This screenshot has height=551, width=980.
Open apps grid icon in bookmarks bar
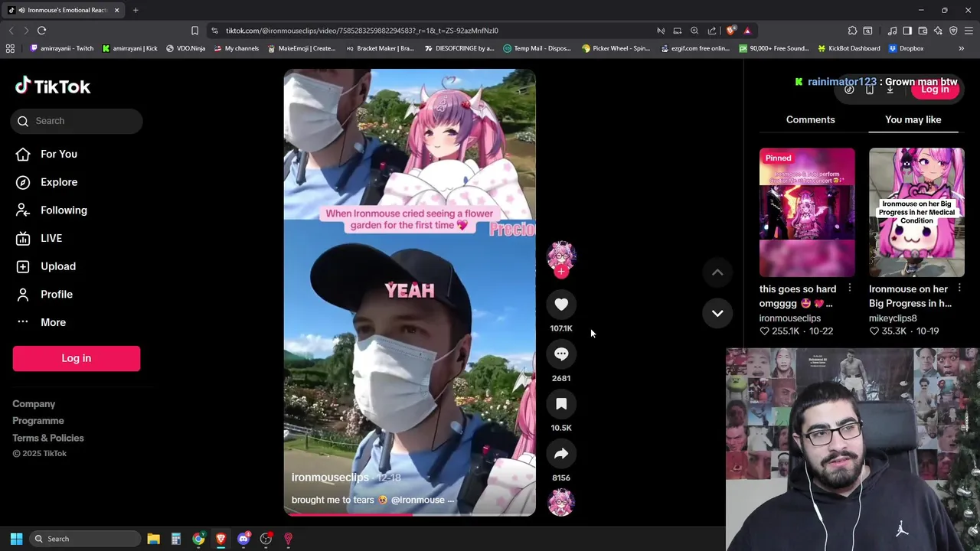pos(10,48)
